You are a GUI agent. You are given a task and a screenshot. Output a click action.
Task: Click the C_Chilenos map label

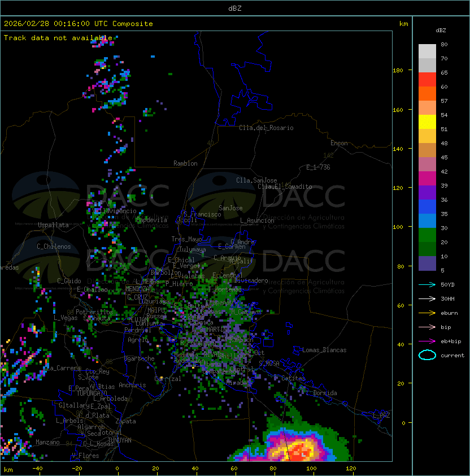point(54,246)
